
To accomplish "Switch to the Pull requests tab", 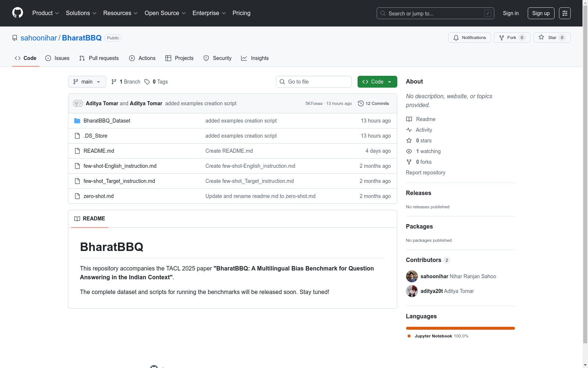I will [99, 58].
